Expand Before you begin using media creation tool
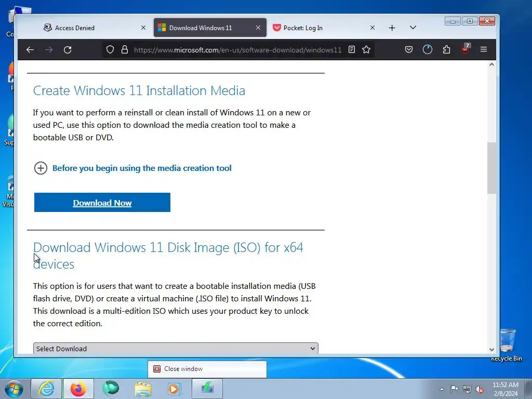This screenshot has height=399, width=532. (x=132, y=168)
